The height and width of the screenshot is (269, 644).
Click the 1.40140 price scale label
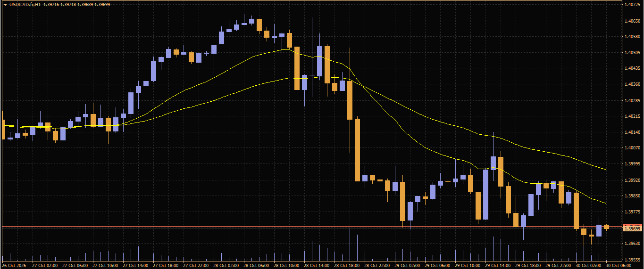(632, 132)
